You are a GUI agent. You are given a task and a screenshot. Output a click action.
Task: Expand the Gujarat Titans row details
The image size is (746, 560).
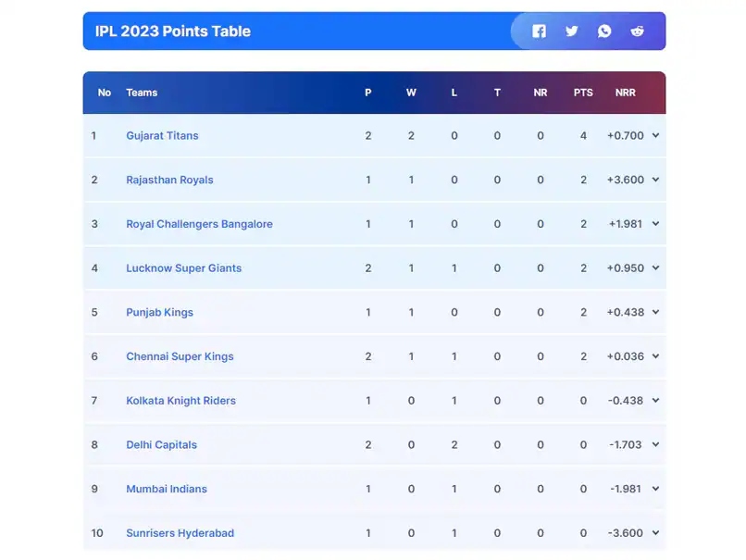point(655,135)
